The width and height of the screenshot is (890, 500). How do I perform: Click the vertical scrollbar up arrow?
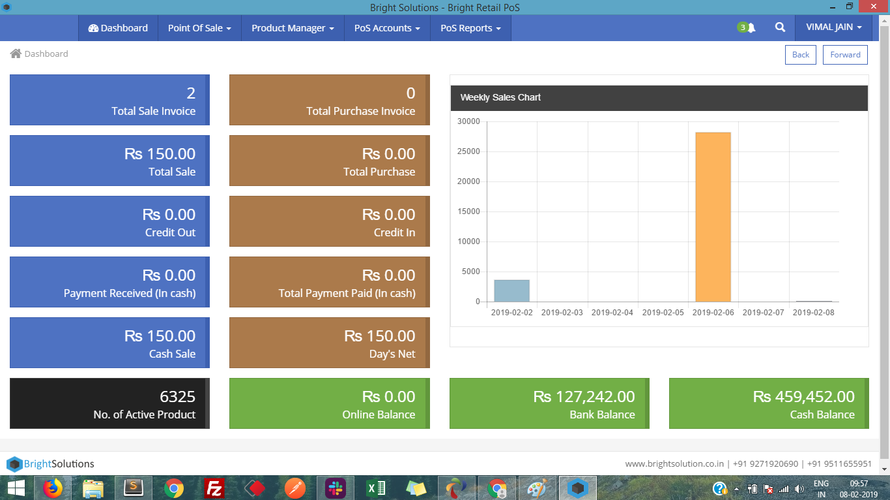pyautogui.click(x=884, y=20)
